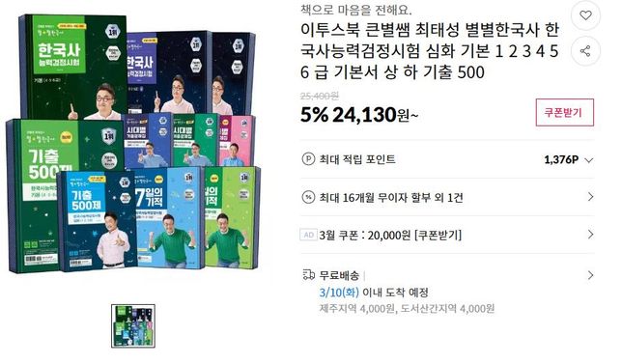Click the percent installment icon
Image resolution: width=622 pixels, height=364 pixels.
[308, 197]
